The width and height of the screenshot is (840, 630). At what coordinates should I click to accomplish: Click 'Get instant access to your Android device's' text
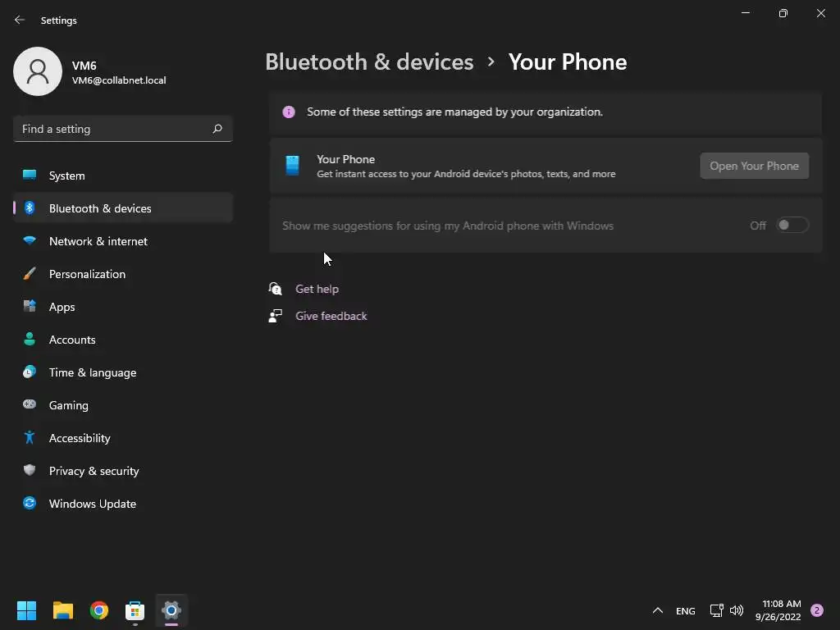(x=466, y=174)
